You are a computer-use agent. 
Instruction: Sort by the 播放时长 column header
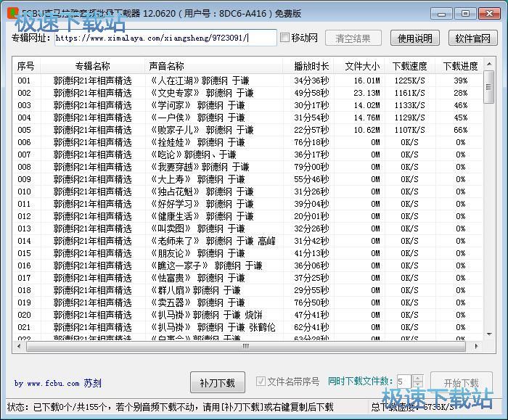[x=308, y=66]
